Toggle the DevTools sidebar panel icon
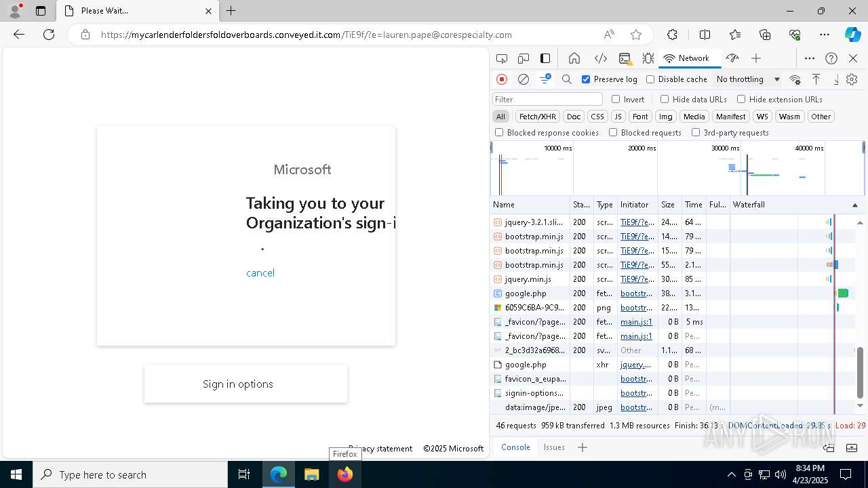Screen dimensions: 868x488 click(x=545, y=58)
